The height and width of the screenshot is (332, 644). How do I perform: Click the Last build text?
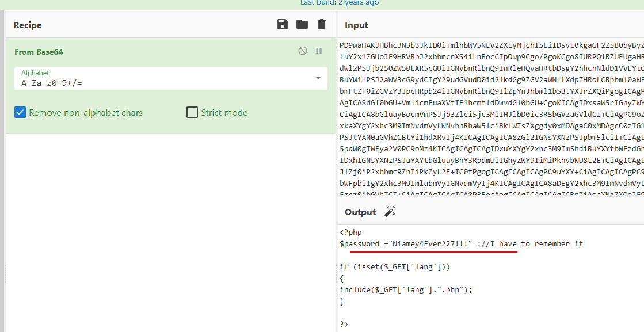pos(339,3)
